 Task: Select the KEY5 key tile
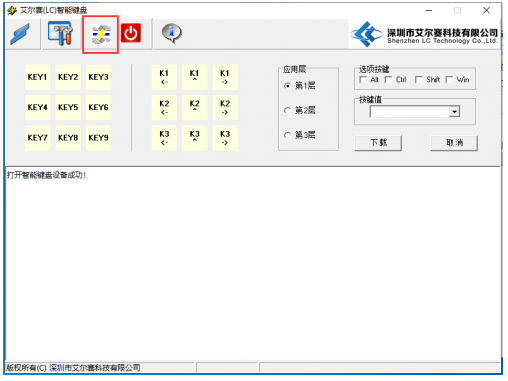(68, 108)
